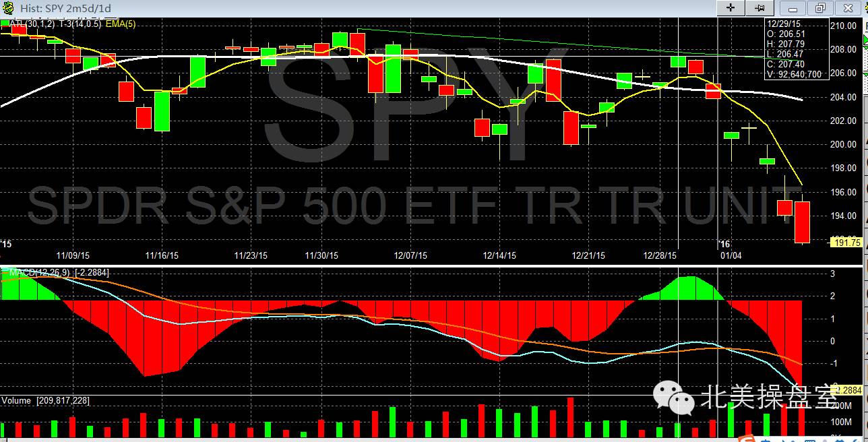Click the H: 207.79 high value
868x442 pixels.
coord(786,44)
